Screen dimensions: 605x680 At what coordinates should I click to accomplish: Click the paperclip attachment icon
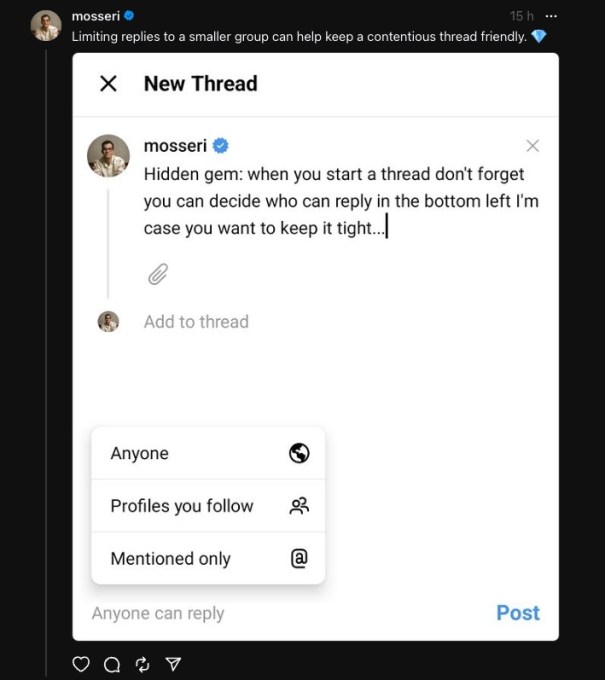coord(157,274)
